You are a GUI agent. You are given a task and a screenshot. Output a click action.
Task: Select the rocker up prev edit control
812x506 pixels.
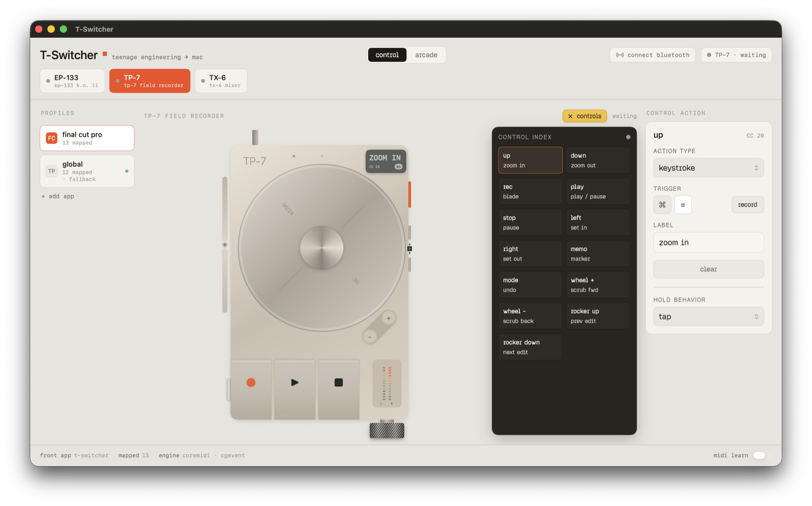598,316
